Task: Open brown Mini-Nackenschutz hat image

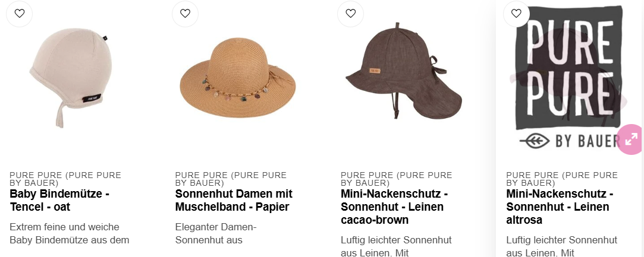Action: coord(404,71)
